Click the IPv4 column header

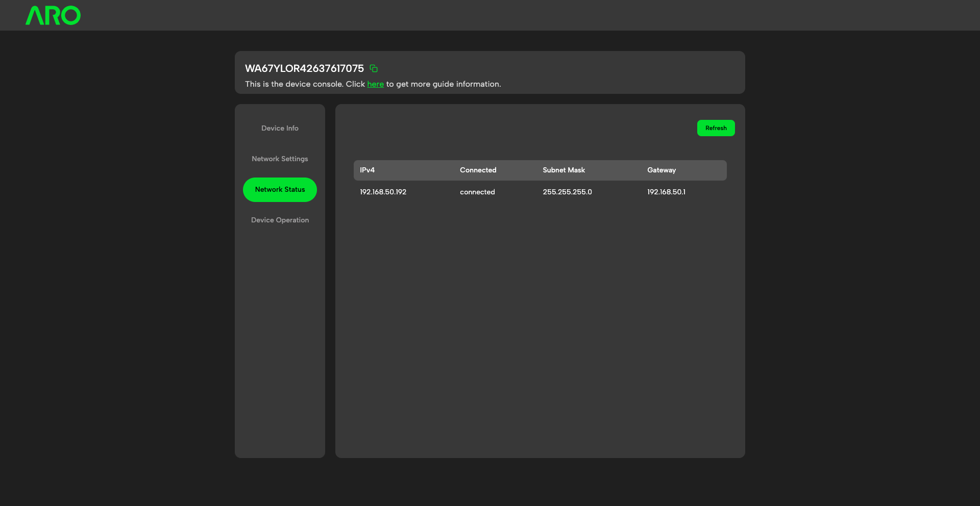pyautogui.click(x=366, y=170)
